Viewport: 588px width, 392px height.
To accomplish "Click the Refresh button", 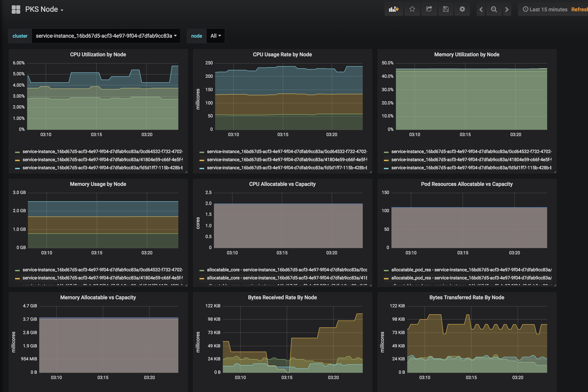I will (580, 9).
